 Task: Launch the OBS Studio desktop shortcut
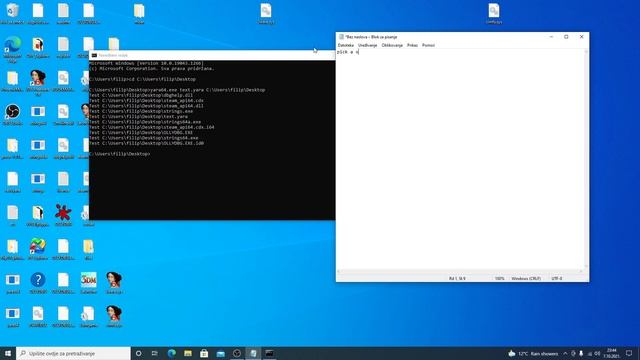(x=12, y=114)
